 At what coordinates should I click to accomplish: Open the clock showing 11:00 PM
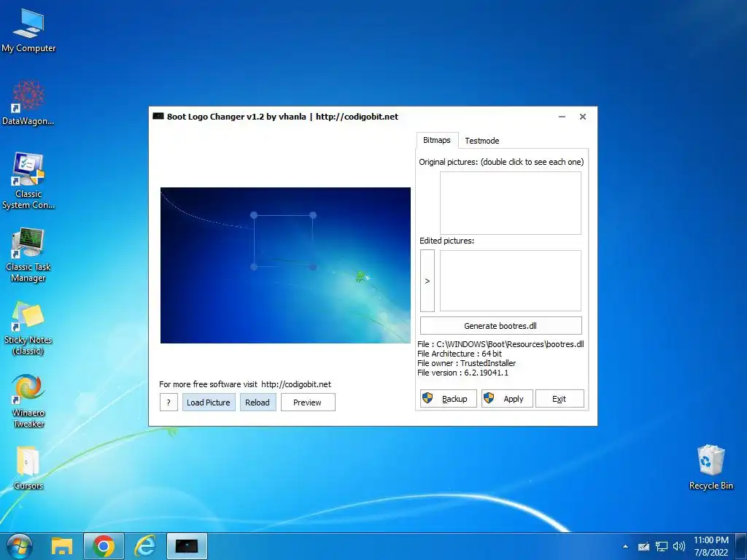pyautogui.click(x=711, y=546)
